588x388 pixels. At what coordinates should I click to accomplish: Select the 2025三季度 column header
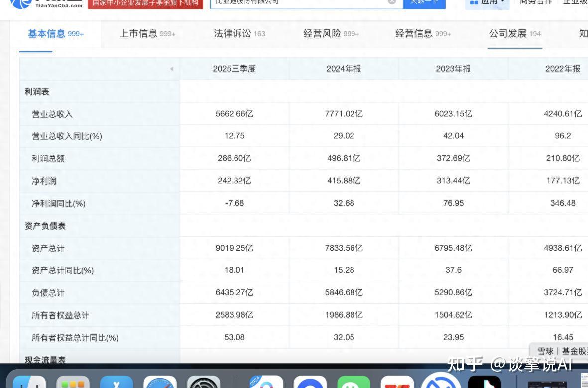[235, 69]
